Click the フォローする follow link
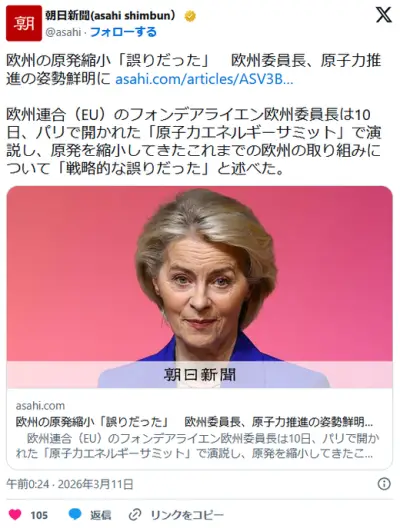 pyautogui.click(x=123, y=32)
